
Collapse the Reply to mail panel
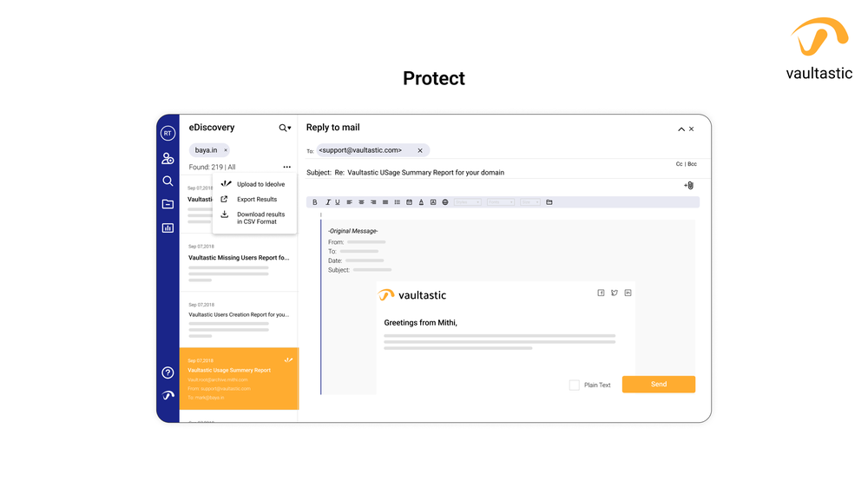click(x=681, y=129)
